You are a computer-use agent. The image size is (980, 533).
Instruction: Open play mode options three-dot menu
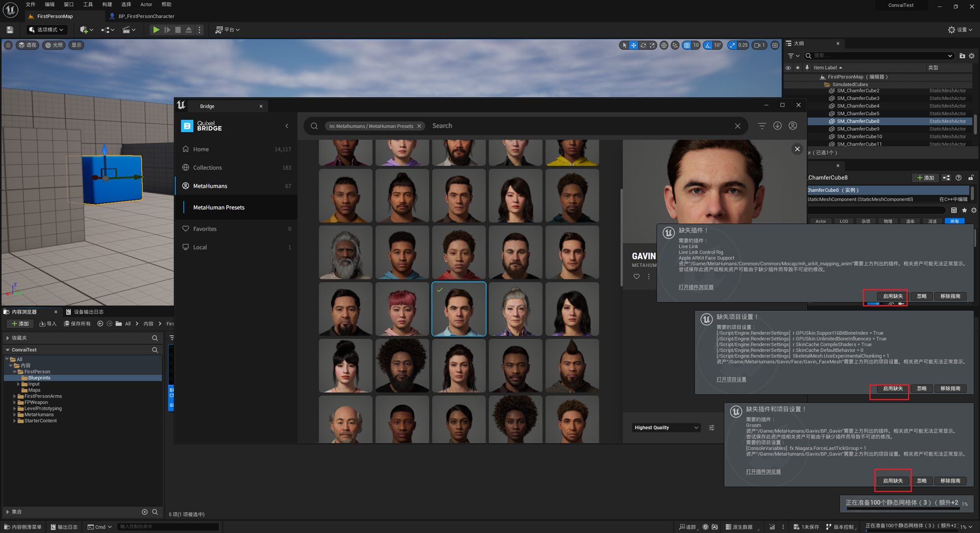199,30
